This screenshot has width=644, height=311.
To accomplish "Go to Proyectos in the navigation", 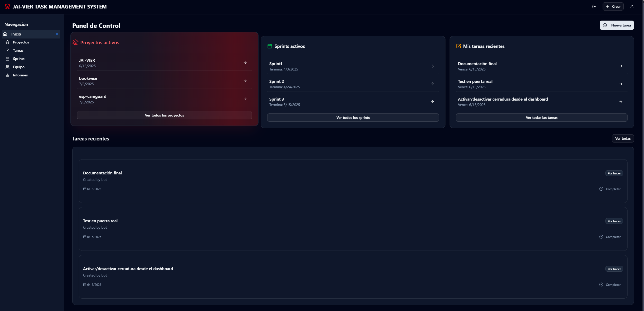I will click(x=21, y=42).
